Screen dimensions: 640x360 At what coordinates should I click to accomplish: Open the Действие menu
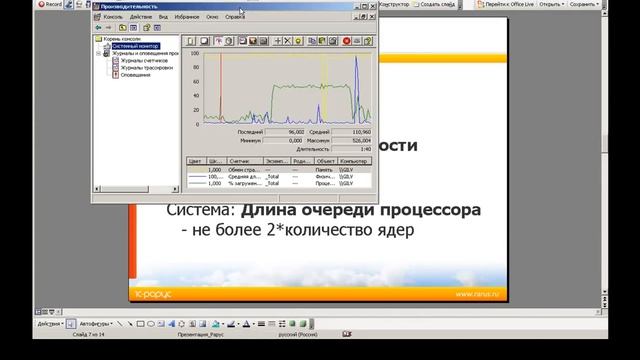click(141, 17)
